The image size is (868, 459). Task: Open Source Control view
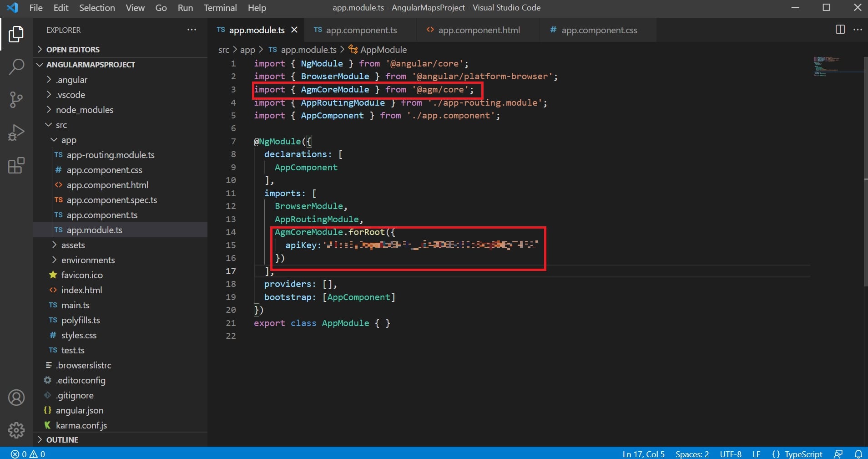coord(16,99)
